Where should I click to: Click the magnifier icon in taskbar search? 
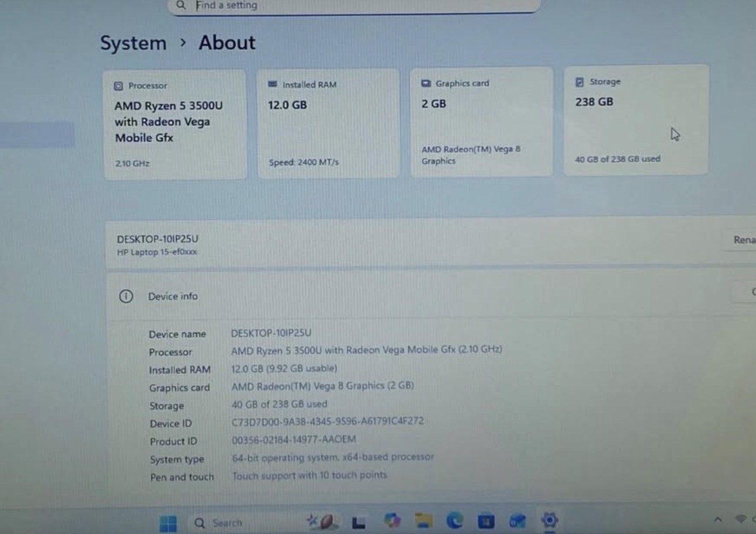tap(200, 523)
